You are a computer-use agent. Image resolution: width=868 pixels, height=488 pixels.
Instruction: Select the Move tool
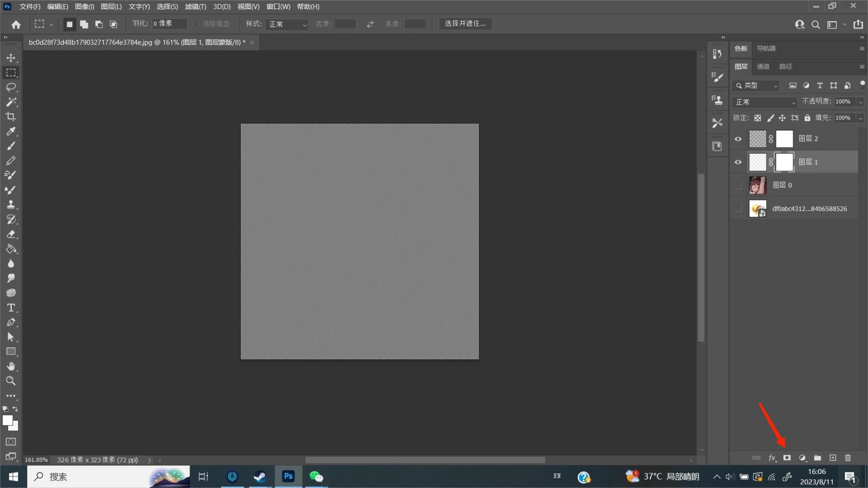tap(11, 58)
